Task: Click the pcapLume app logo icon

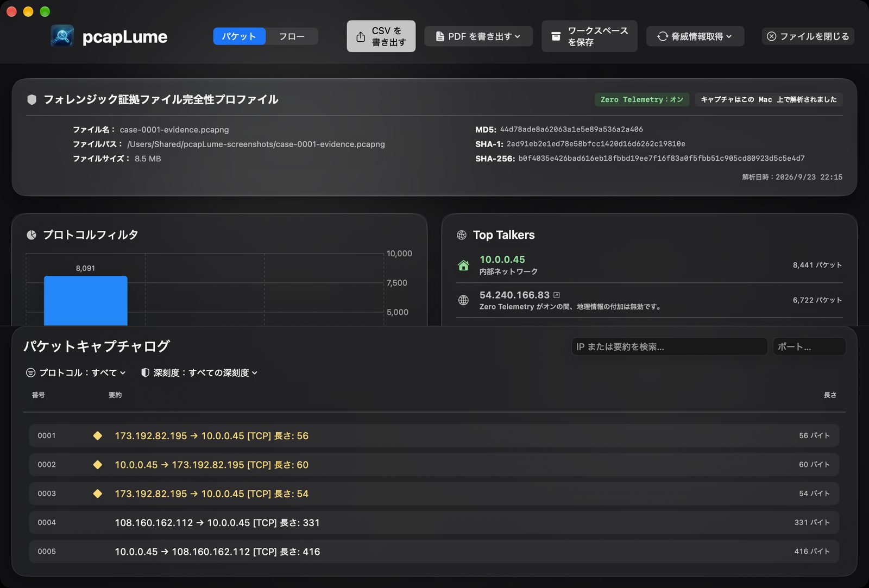Action: click(62, 36)
